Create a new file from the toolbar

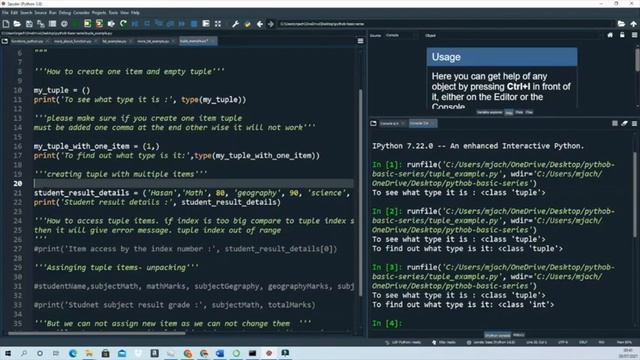6,24
